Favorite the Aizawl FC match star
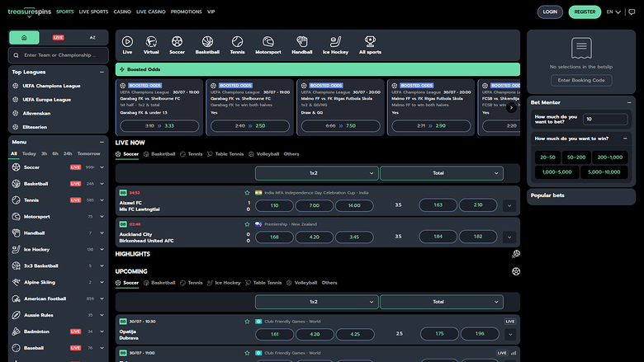The image size is (644, 362). point(247,192)
